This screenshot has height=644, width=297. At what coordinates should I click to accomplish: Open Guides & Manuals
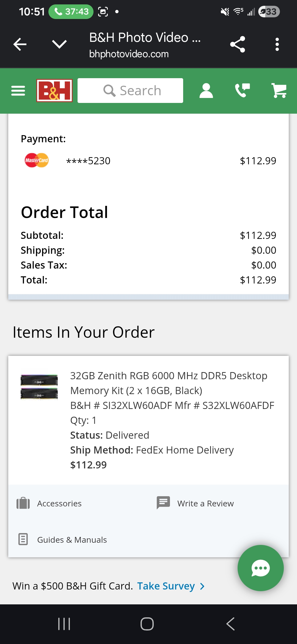coord(72,540)
